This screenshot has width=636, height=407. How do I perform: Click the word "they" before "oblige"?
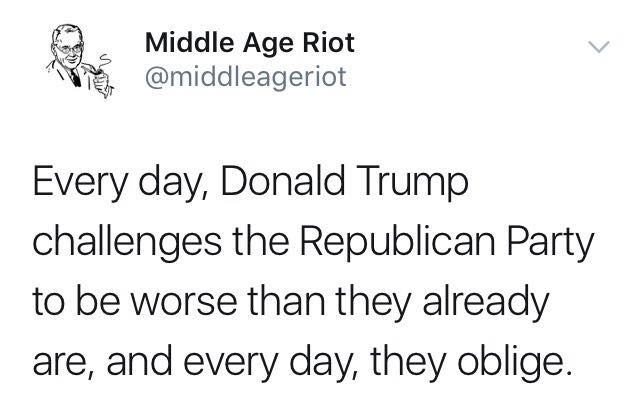click(408, 361)
